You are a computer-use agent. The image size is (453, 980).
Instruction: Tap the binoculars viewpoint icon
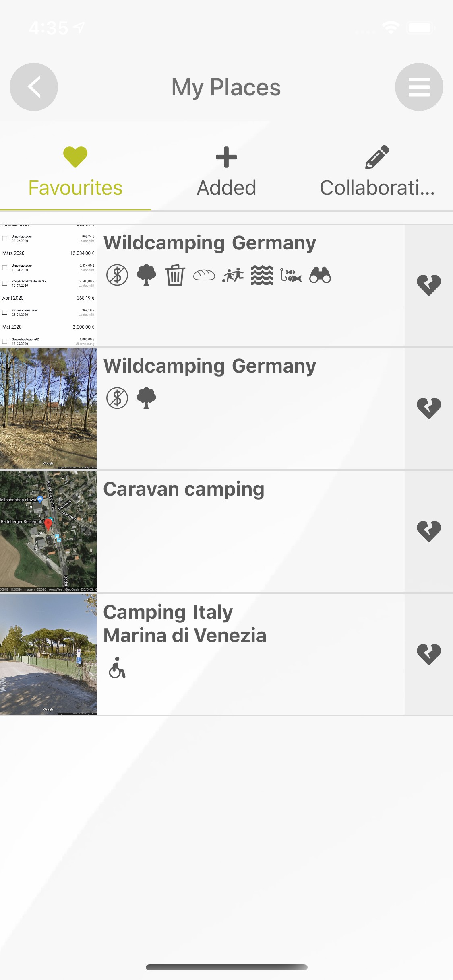(x=320, y=276)
